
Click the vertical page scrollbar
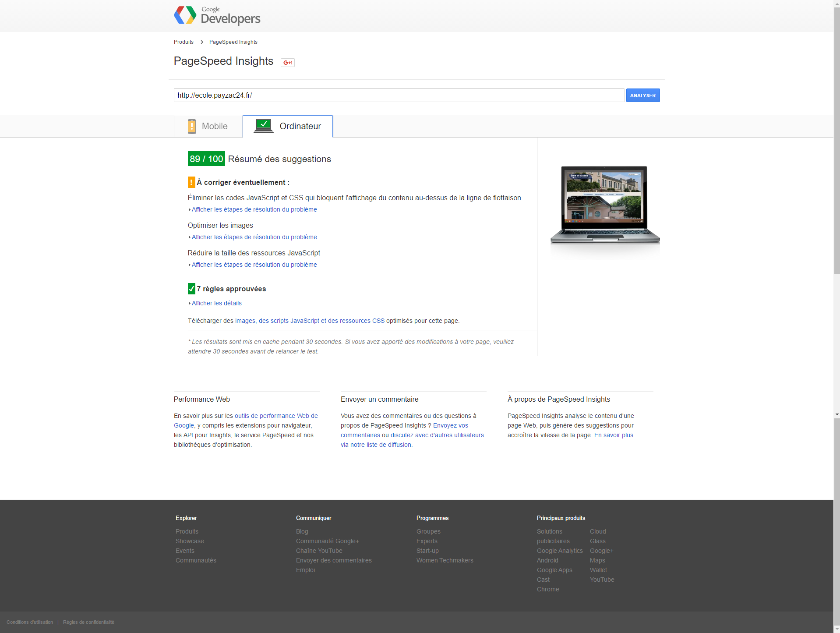[837, 210]
